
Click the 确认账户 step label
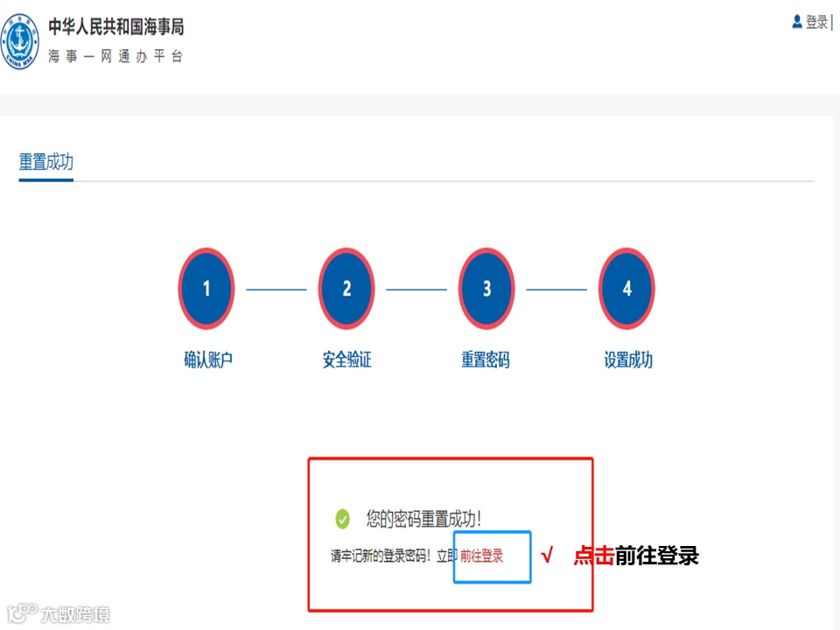pos(208,360)
